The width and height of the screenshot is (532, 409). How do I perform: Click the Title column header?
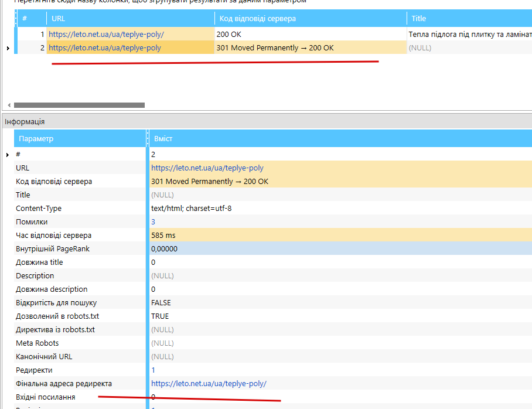pyautogui.click(x=469, y=18)
